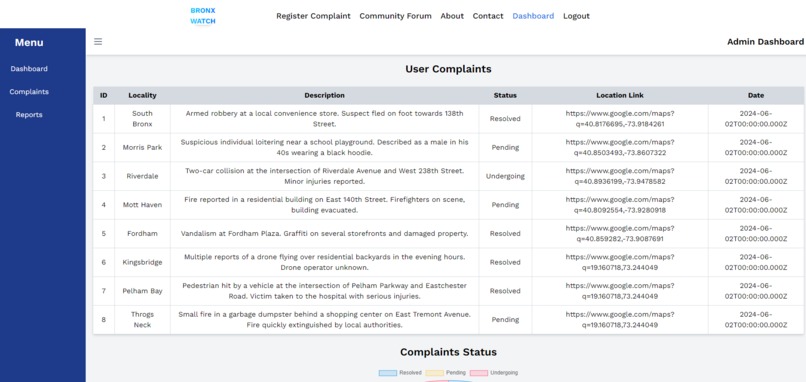Click the Fordham Plaza vandalism description
The width and height of the screenshot is (806, 382).
(x=324, y=233)
